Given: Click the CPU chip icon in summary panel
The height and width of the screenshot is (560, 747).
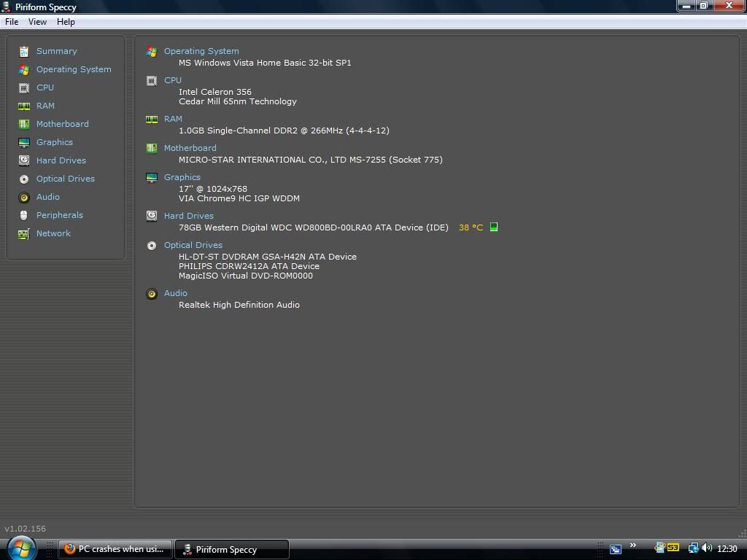Looking at the screenshot, I should pos(152,81).
